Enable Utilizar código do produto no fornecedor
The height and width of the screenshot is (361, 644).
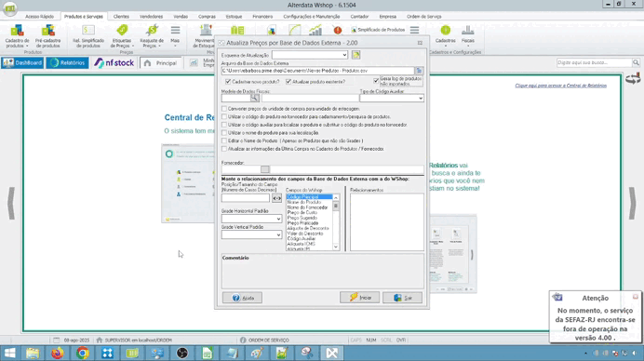224,116
